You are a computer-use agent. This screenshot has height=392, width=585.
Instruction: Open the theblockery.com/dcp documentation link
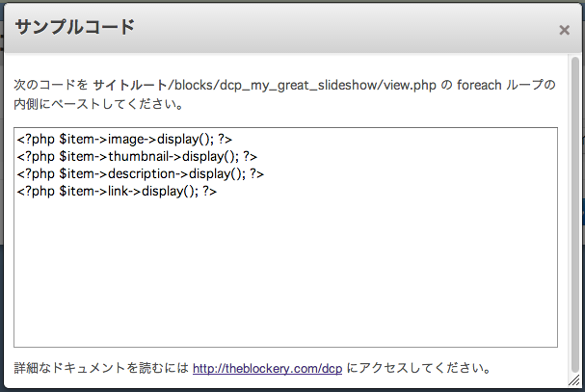267,368
